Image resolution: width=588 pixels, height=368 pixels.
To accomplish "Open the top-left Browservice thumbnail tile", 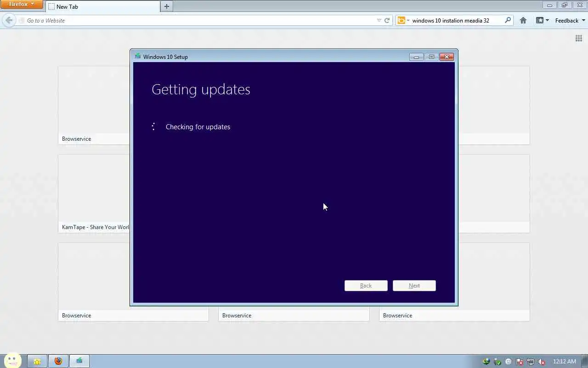I will point(94,105).
